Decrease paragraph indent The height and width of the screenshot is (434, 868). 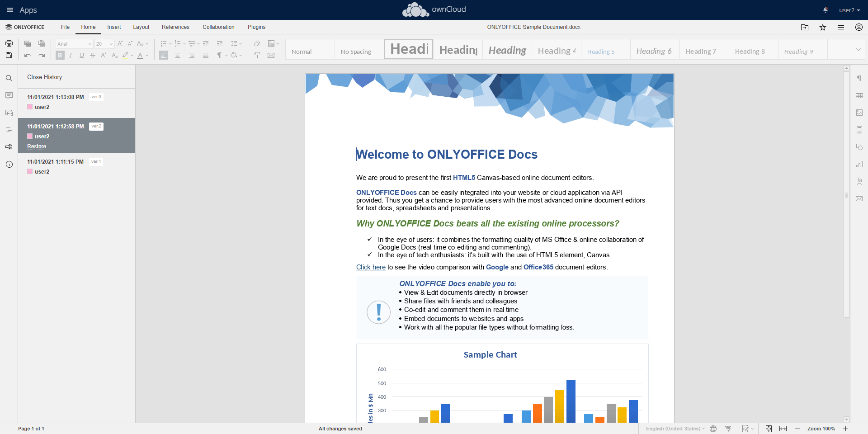pyautogui.click(x=206, y=43)
